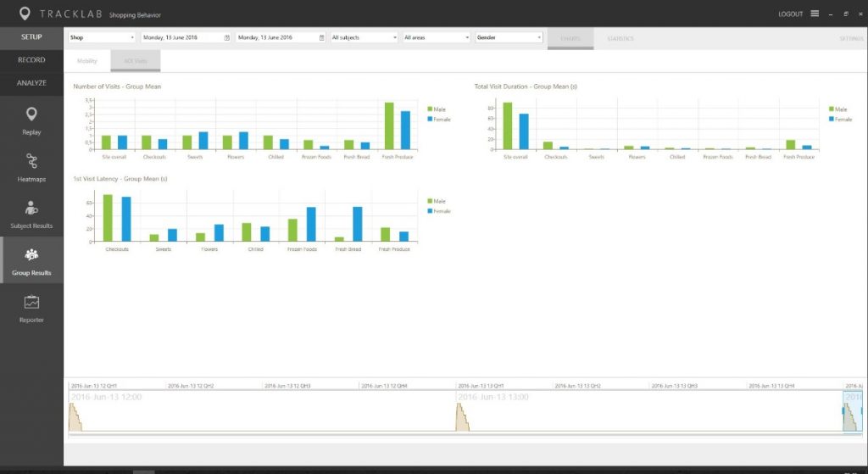The width and height of the screenshot is (868, 474).
Task: Switch to the AOI Visits sub-tab
Action: pos(136,61)
